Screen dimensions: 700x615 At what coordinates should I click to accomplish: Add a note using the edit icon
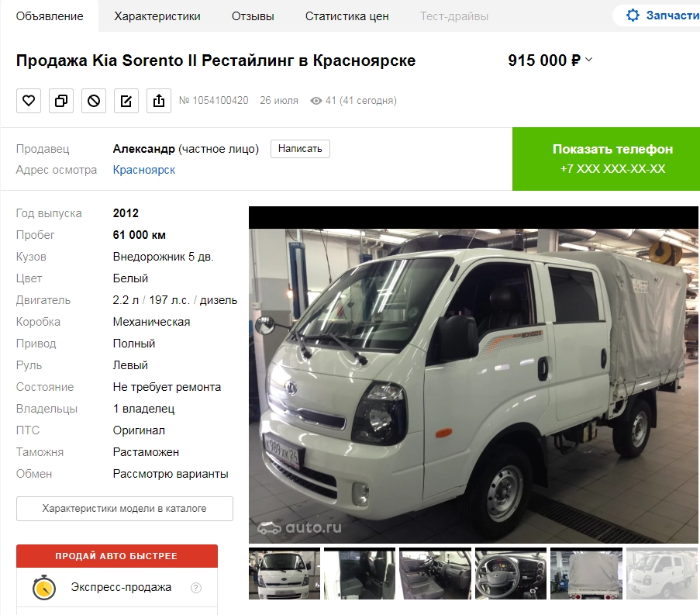tap(126, 101)
